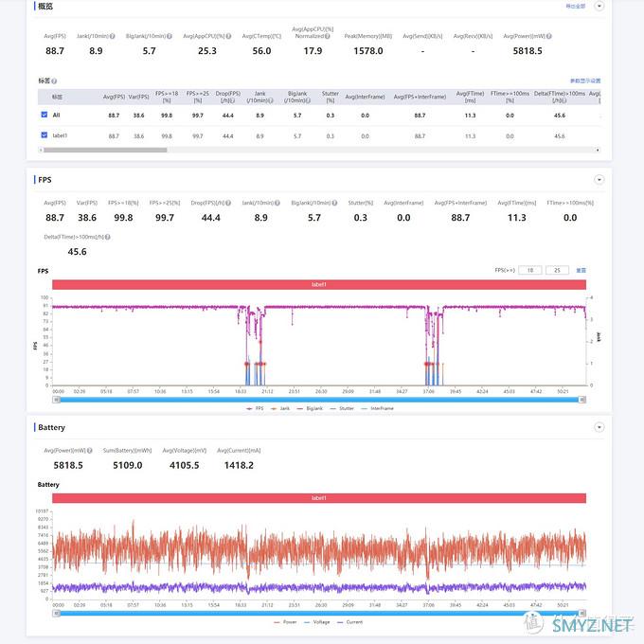
Task: Toggle Current series in Battery chart legend
Action: (349, 622)
